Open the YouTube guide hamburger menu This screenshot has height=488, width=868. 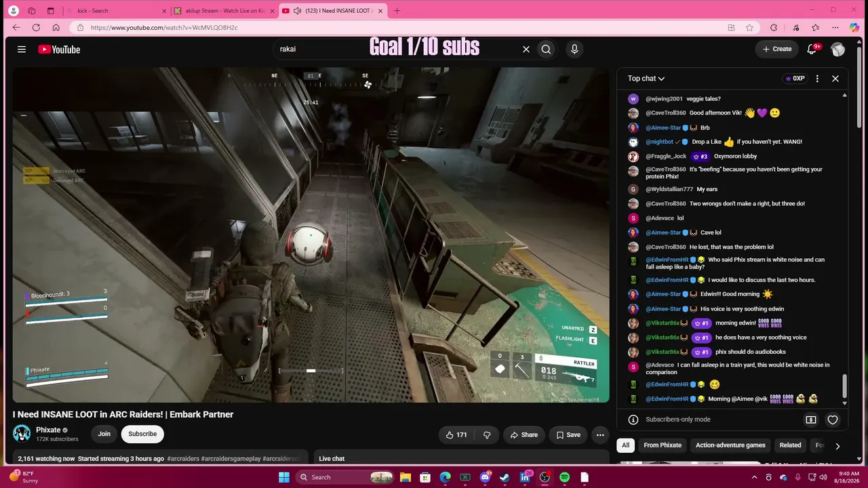click(22, 49)
